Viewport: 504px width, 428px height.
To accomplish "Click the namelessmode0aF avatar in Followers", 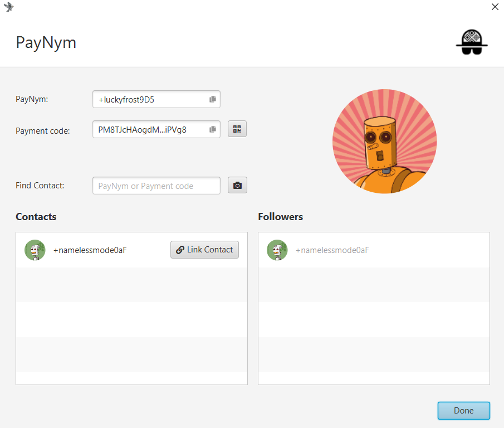I will point(277,250).
